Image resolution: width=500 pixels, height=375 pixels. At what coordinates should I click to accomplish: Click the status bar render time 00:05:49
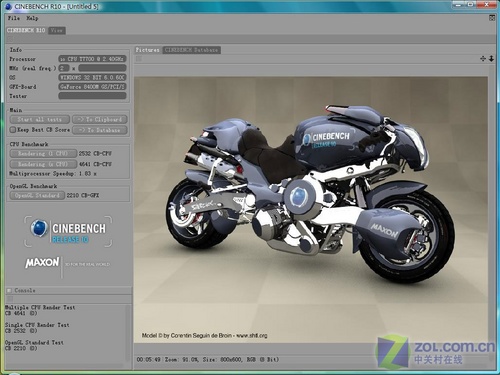[x=148, y=360]
